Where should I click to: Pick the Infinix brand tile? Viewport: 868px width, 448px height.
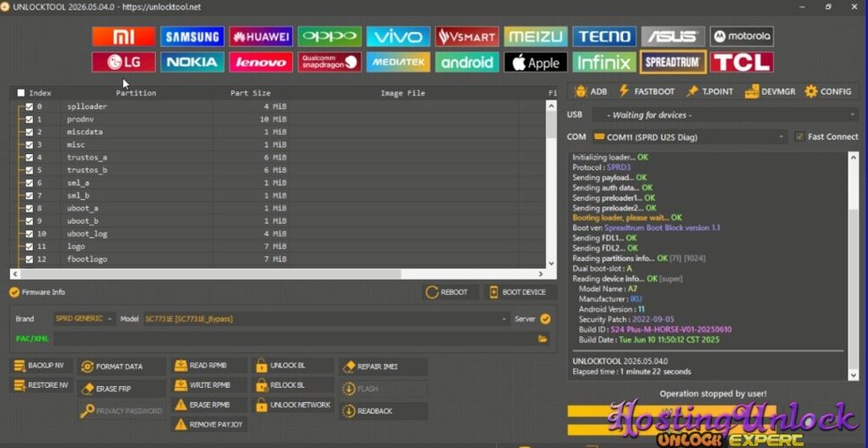click(x=604, y=62)
